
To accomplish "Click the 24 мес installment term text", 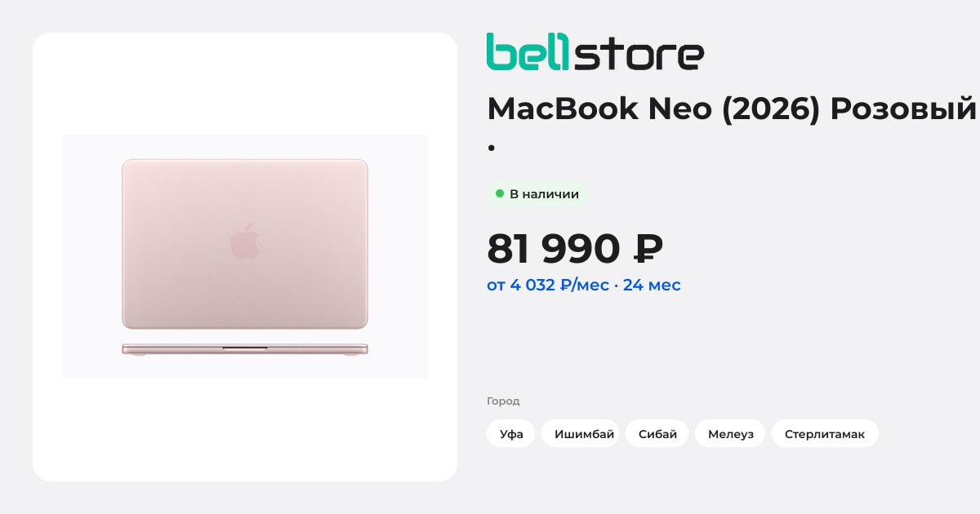I will click(x=652, y=285).
